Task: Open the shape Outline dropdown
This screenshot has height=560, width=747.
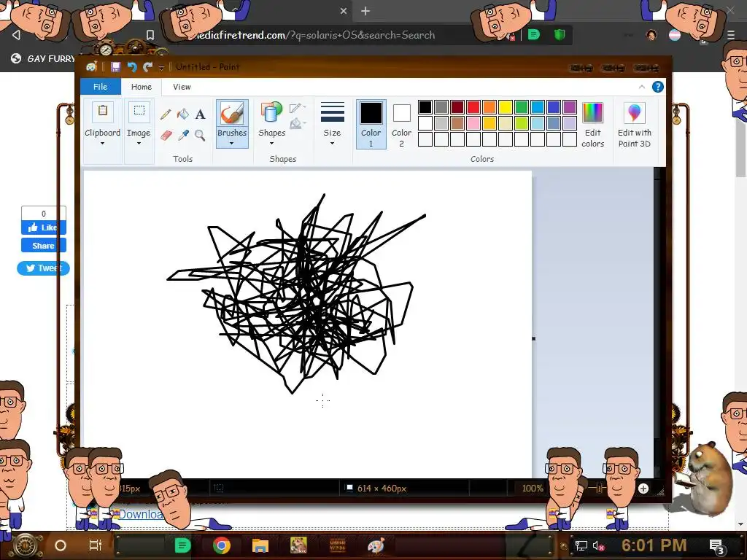Action: (298, 108)
